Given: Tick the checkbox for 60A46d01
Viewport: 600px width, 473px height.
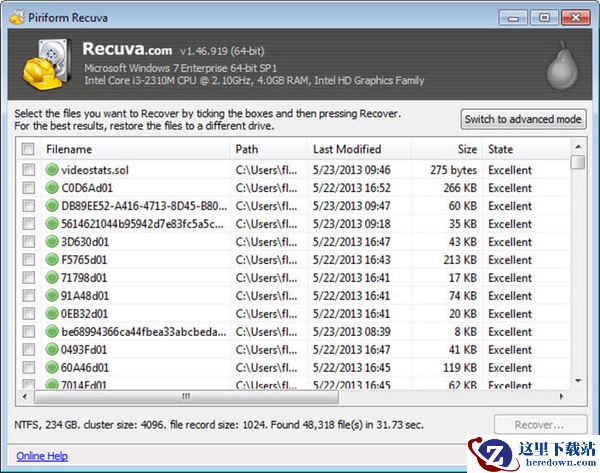Looking at the screenshot, I should (29, 367).
